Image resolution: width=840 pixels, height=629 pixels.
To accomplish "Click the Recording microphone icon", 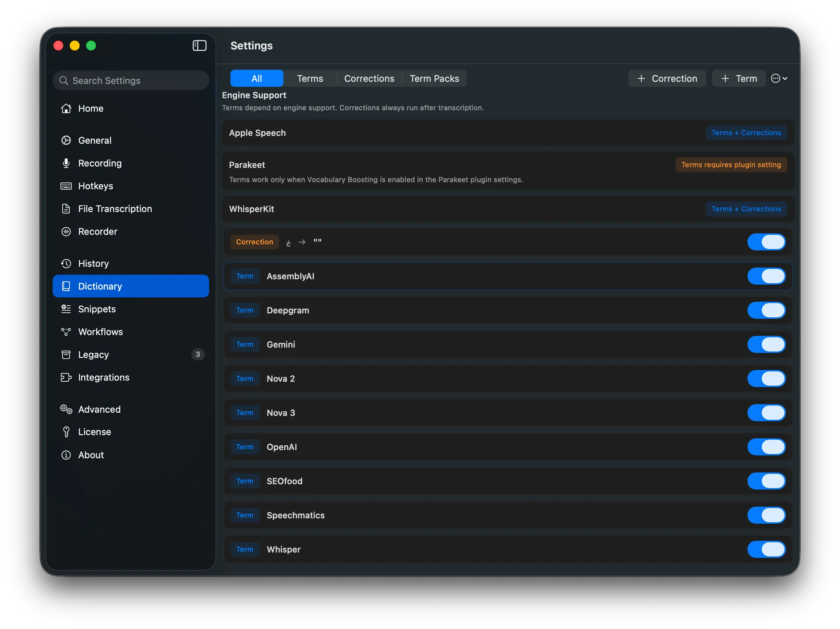I will point(66,163).
